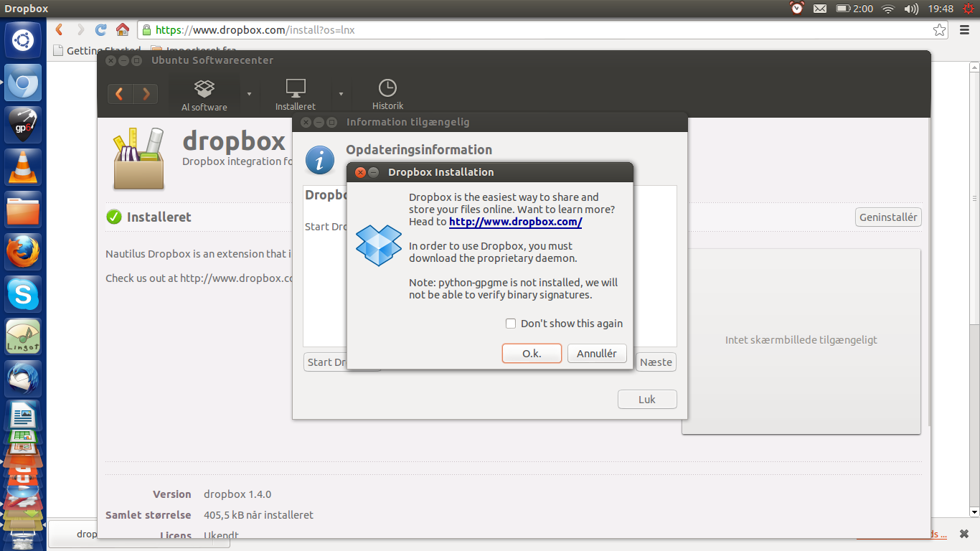Bookmark the page with the star icon
980x551 pixels.
(x=939, y=30)
